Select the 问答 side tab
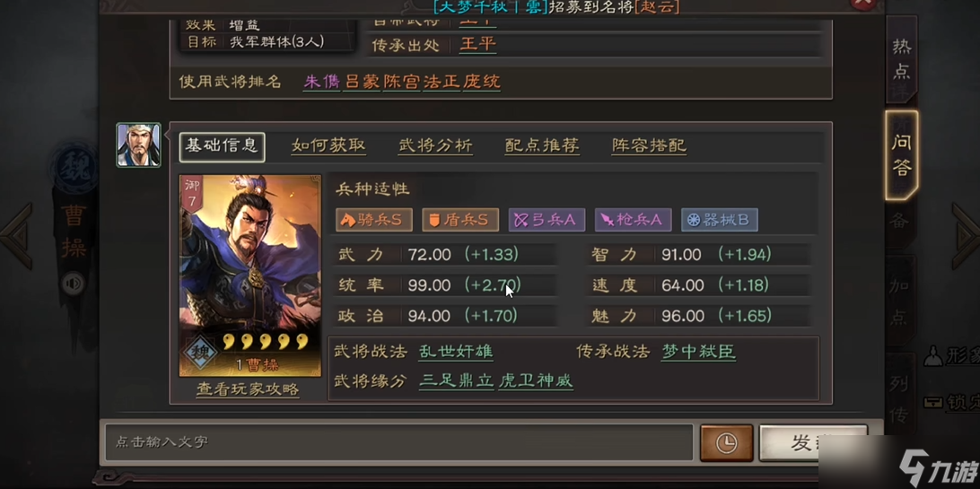 (901, 155)
